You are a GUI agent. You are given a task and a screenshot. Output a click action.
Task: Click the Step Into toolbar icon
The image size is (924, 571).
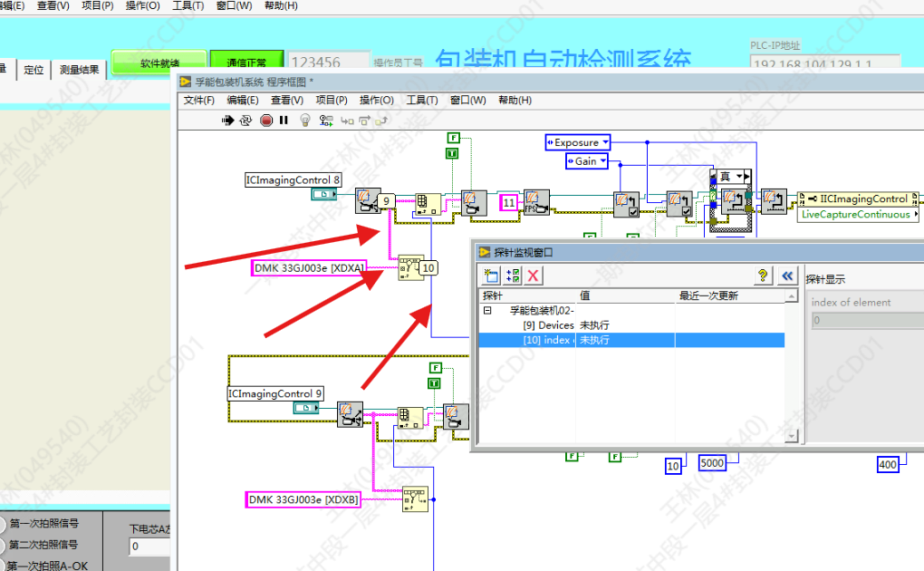click(347, 121)
